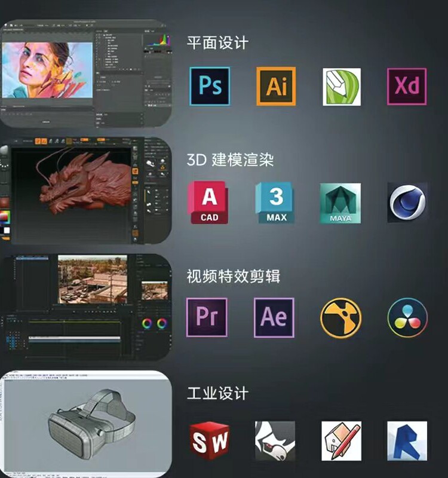Open the Photoshop portrait screenshot thumbnail
Image resolution: width=448 pixels, height=478 pixels.
point(86,73)
